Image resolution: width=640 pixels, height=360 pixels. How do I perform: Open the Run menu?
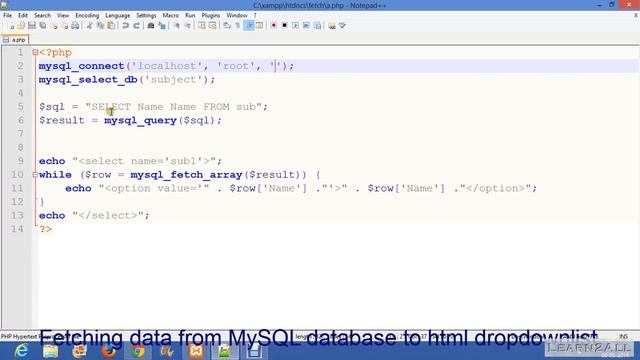coord(190,15)
